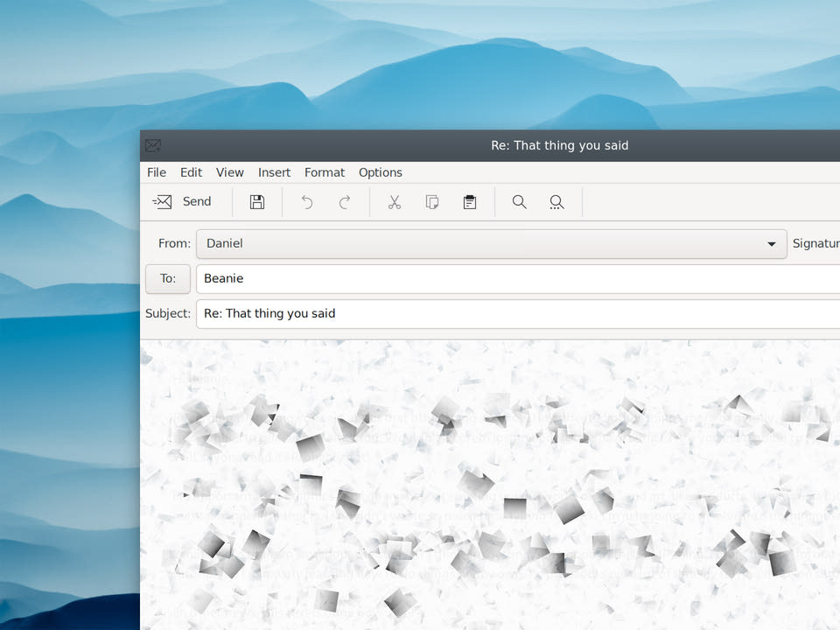Screen dimensions: 840x630
Task: Click inside the message body area
Action: point(490,481)
